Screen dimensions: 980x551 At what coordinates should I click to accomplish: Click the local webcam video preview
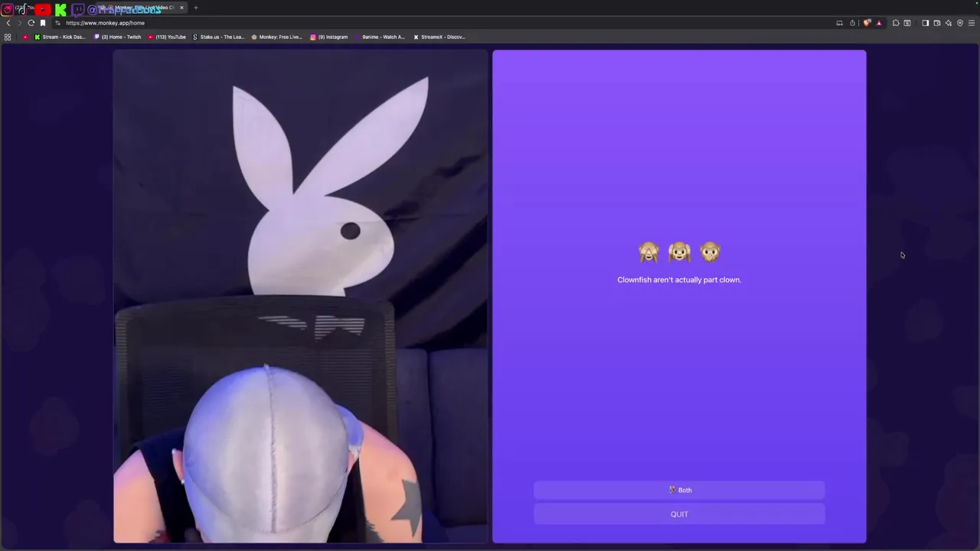300,296
